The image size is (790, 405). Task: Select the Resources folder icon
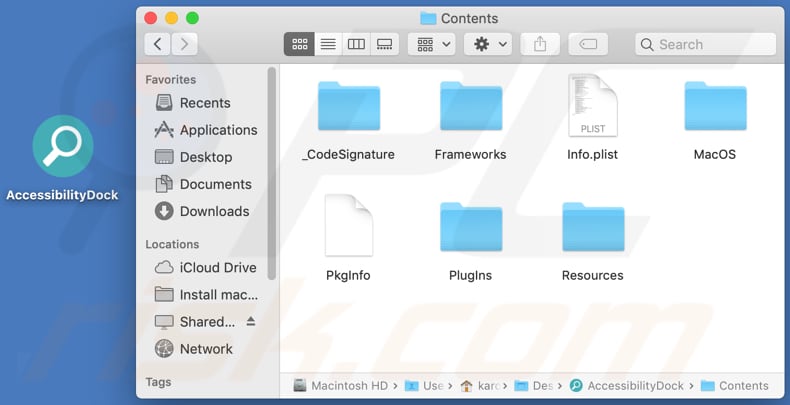point(594,227)
